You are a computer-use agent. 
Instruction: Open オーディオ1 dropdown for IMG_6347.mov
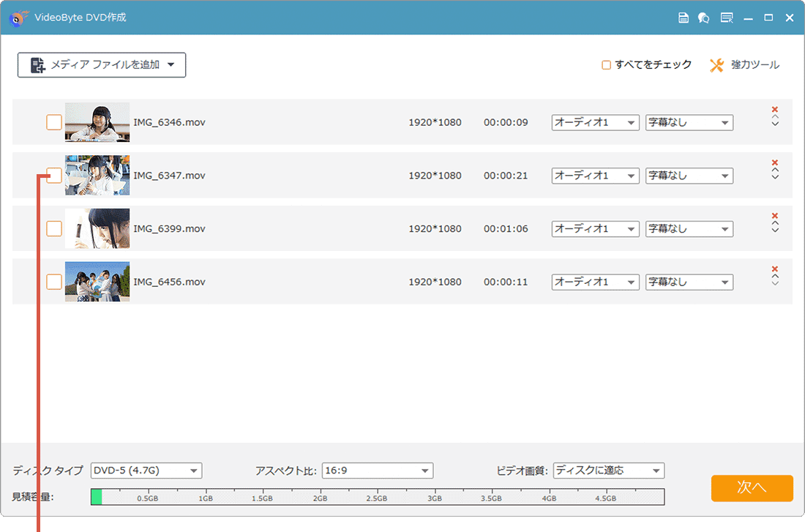[x=595, y=176]
